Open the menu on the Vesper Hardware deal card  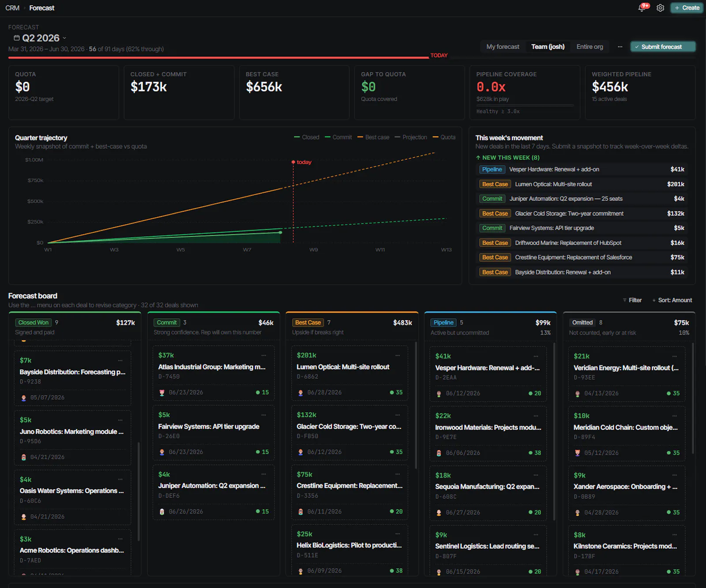coord(536,356)
